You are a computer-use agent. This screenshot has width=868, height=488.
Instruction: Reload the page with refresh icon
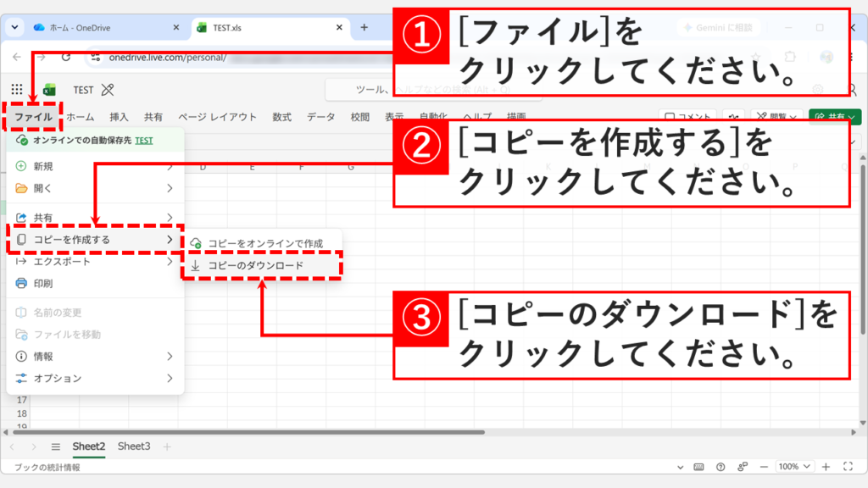click(x=66, y=57)
